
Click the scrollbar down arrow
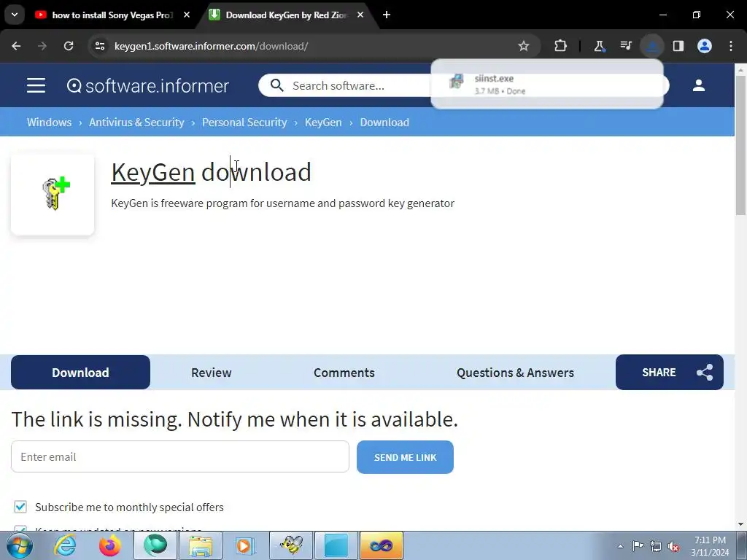(x=740, y=524)
